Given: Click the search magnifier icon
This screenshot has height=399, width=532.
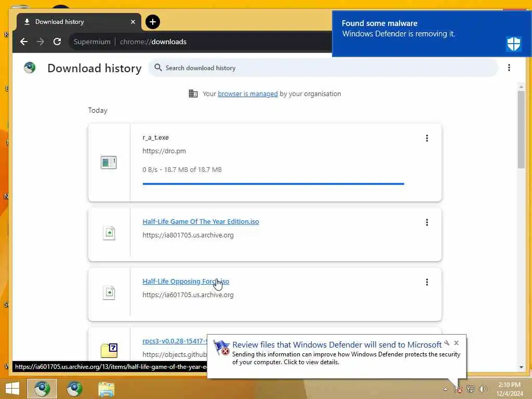Looking at the screenshot, I should coord(158,68).
